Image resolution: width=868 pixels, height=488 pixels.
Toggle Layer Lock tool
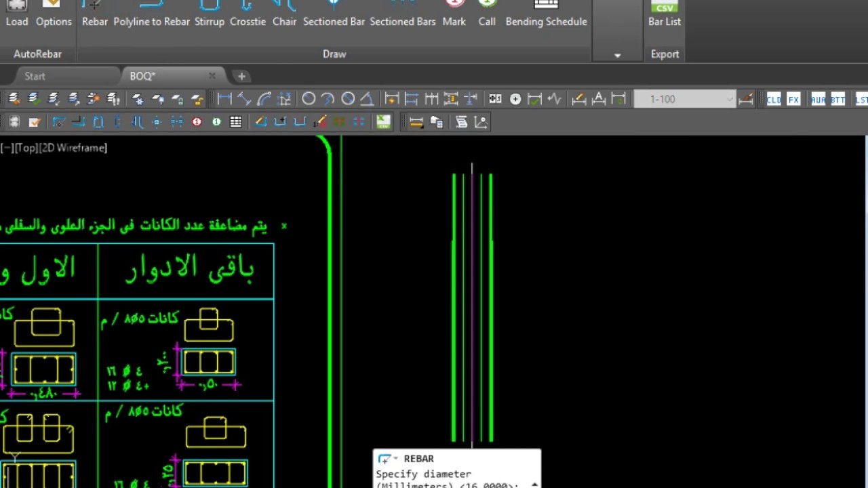coord(178,99)
